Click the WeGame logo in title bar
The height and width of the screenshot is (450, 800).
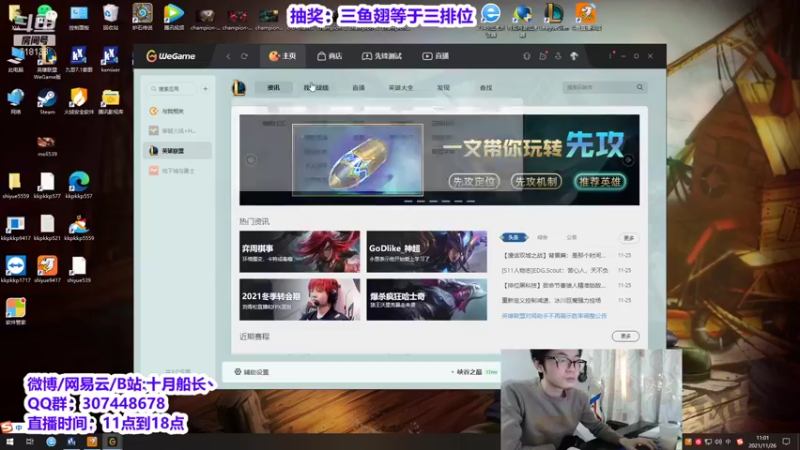171,56
